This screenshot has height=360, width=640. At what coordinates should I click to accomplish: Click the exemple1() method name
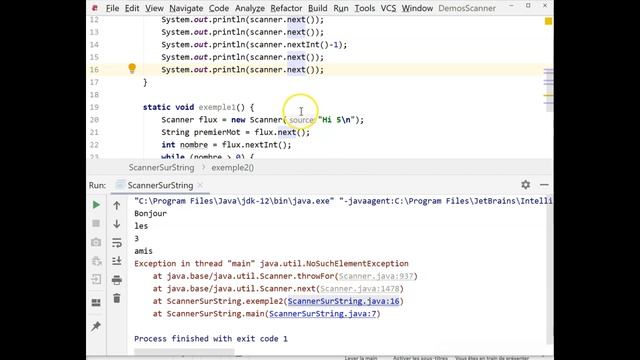[x=217, y=107]
